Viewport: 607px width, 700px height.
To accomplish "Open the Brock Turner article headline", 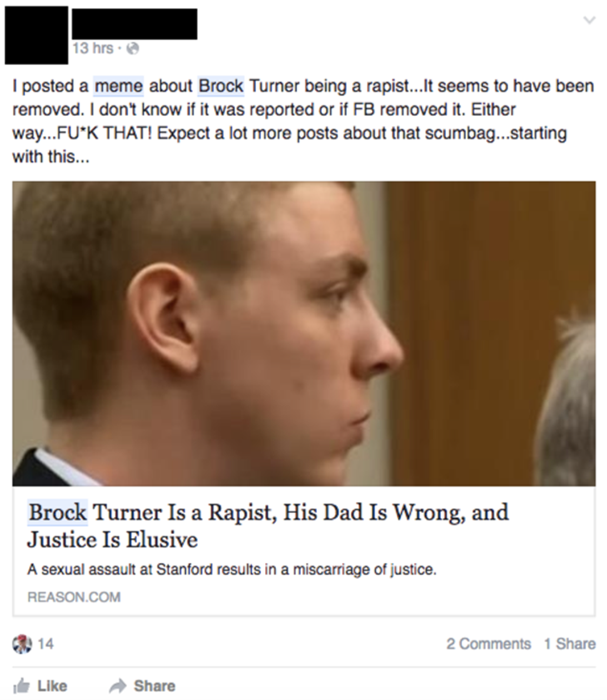I will 268,526.
